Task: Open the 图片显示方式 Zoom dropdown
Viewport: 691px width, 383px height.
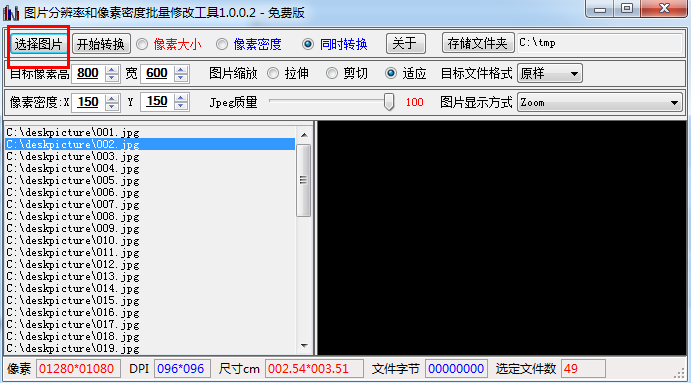Action: [x=599, y=102]
